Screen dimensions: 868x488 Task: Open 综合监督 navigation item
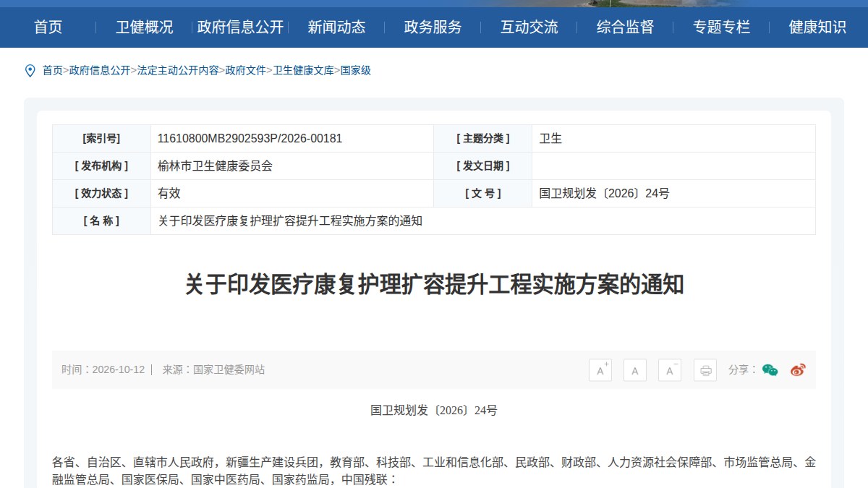626,27
